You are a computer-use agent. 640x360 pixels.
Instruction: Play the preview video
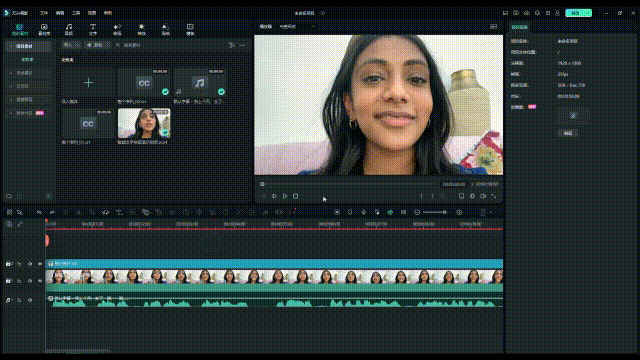click(285, 196)
